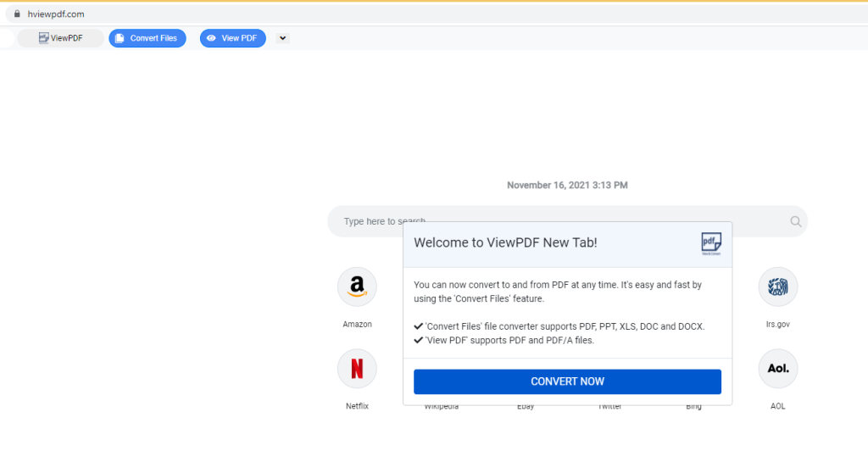This screenshot has height=473, width=868.
Task: Open the Twitter shortcut label
Action: (609, 407)
